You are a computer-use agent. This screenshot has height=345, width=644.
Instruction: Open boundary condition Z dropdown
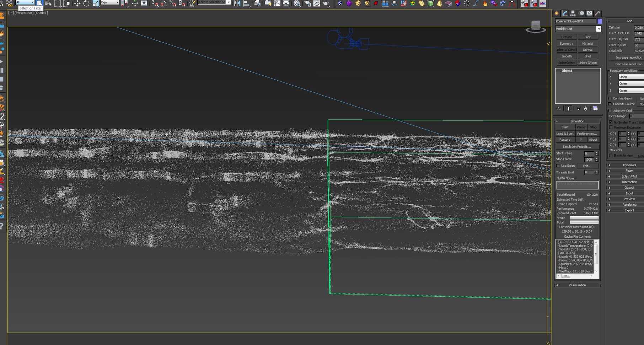click(631, 91)
